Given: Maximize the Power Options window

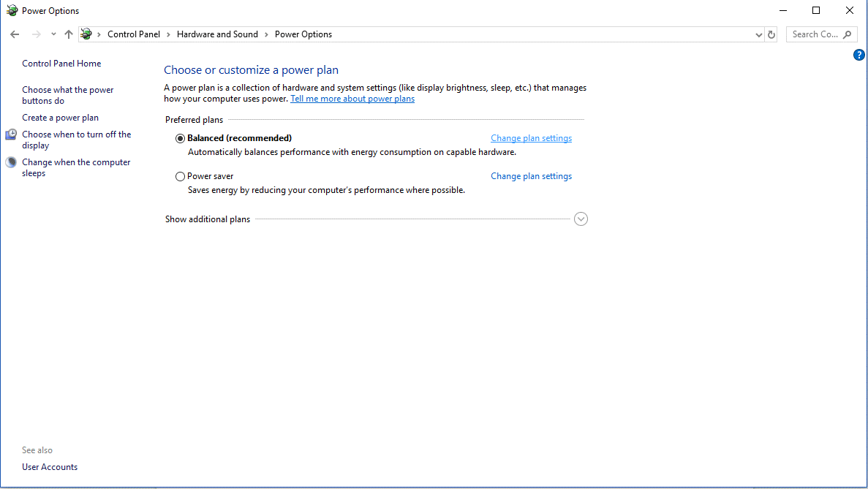Looking at the screenshot, I should (816, 10).
